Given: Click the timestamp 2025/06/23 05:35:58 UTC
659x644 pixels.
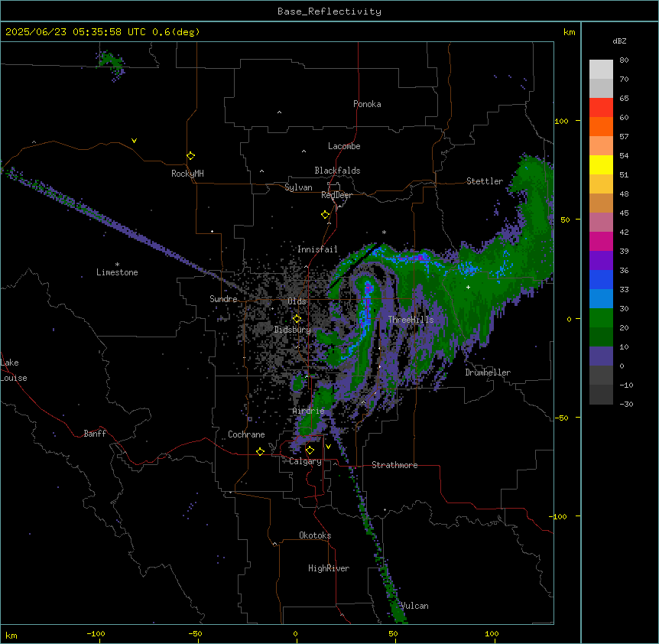Looking at the screenshot, I should pos(75,32).
